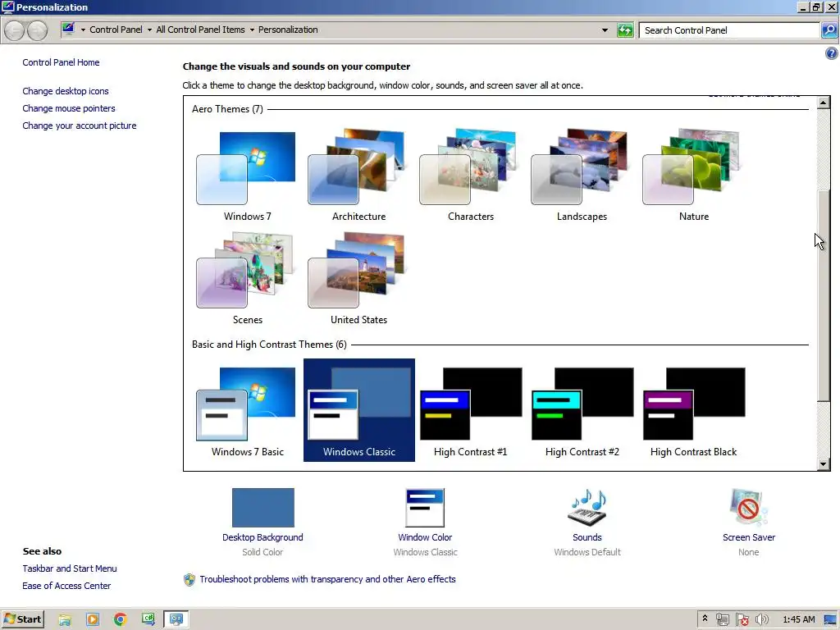Open Troubleshoot transparency and Aero effects link
Screen dimensions: 840x630
(x=327, y=579)
